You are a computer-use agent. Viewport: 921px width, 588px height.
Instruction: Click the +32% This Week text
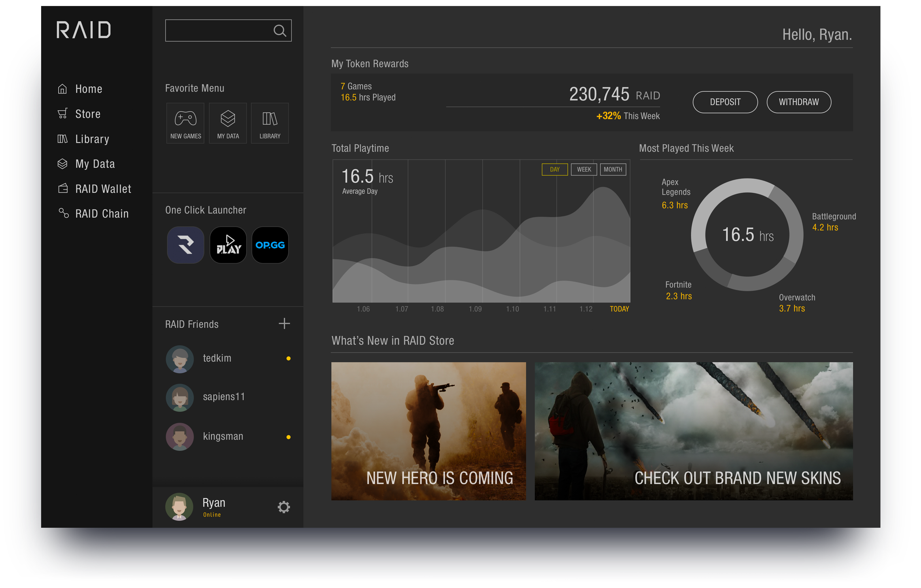[628, 116]
